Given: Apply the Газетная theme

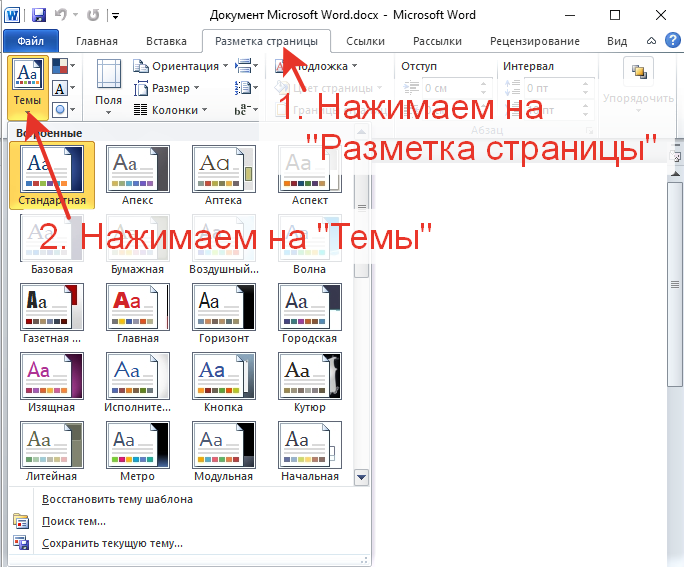Looking at the screenshot, I should click(x=52, y=313).
